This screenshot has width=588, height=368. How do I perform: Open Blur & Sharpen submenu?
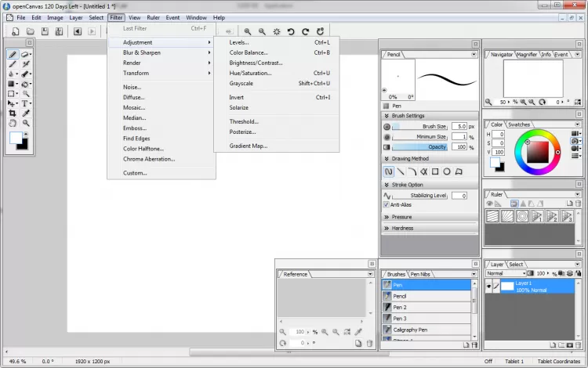click(162, 52)
